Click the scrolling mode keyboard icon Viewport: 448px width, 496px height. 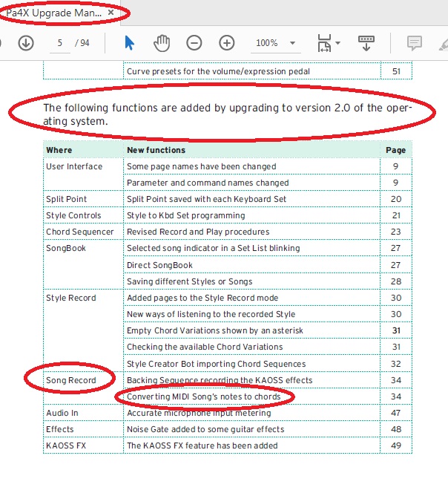pyautogui.click(x=366, y=43)
